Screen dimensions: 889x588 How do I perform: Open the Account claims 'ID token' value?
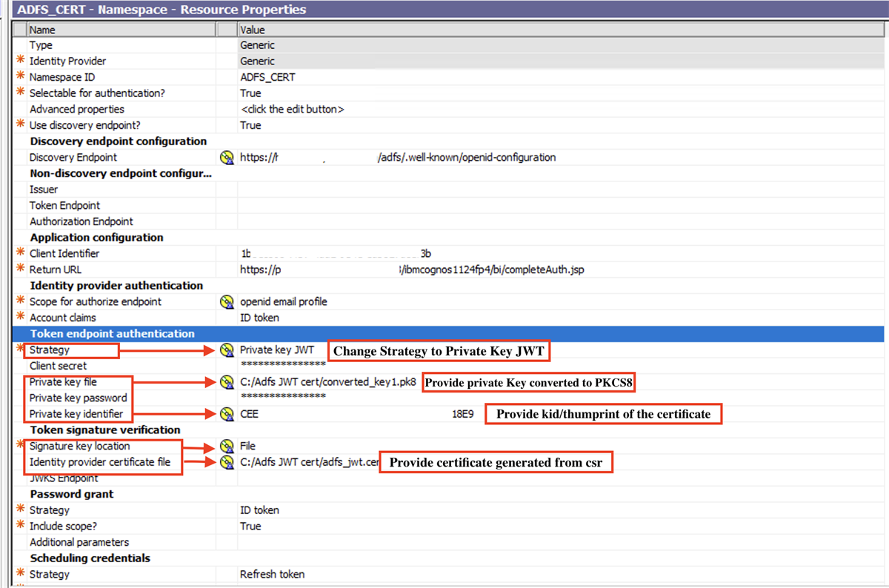click(x=259, y=318)
